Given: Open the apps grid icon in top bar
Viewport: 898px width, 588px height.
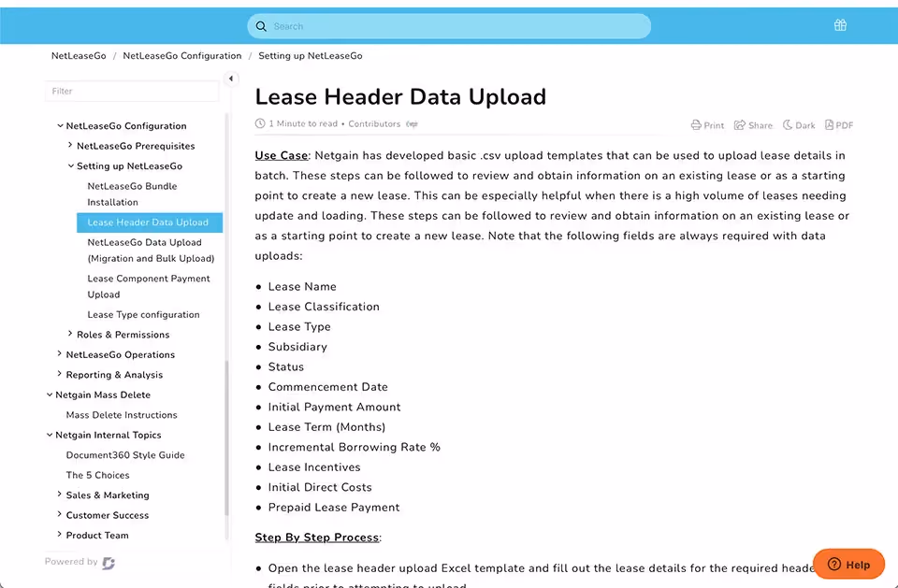Looking at the screenshot, I should coord(840,25).
